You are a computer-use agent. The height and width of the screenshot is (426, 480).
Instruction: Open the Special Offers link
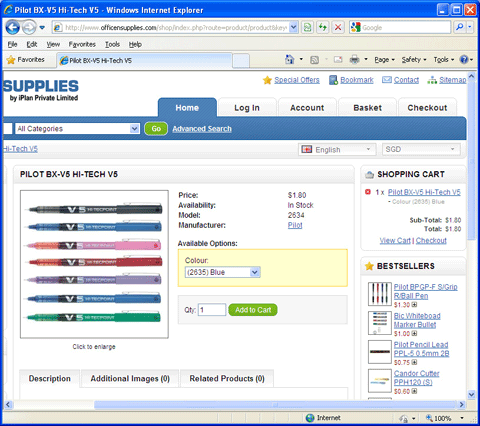pos(297,80)
